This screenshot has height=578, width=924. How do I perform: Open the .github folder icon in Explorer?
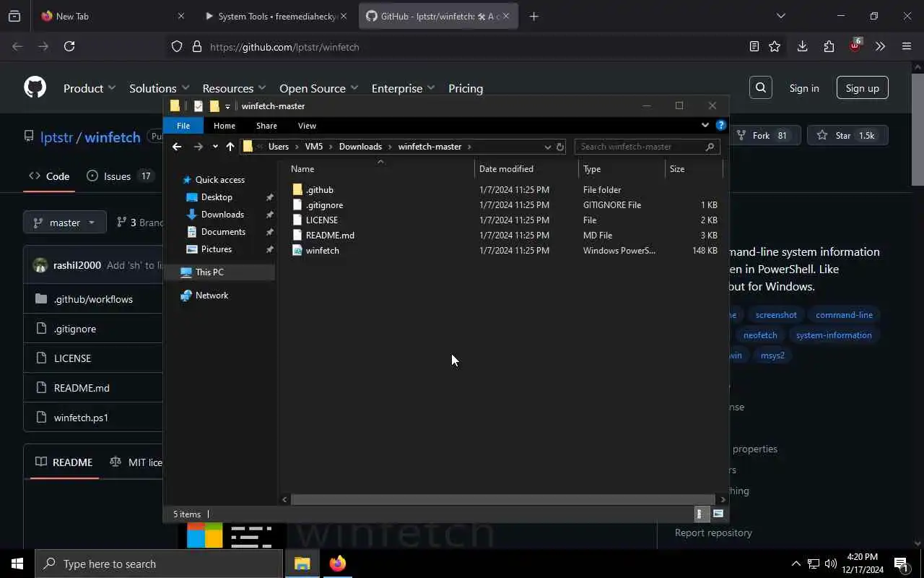pos(297,189)
